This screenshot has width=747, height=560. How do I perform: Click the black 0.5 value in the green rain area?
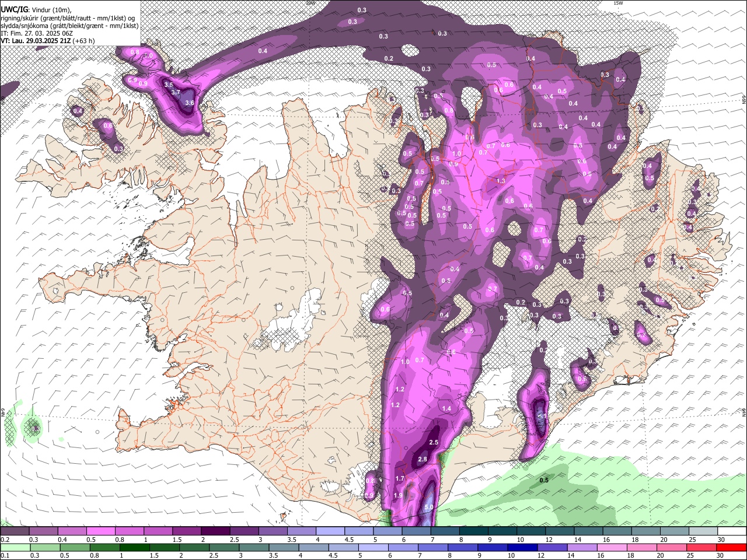click(544, 481)
